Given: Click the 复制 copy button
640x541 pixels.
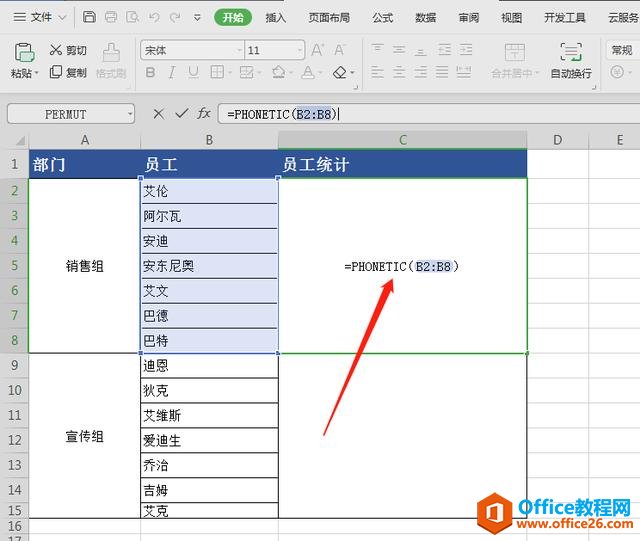Looking at the screenshot, I should pyautogui.click(x=68, y=72).
